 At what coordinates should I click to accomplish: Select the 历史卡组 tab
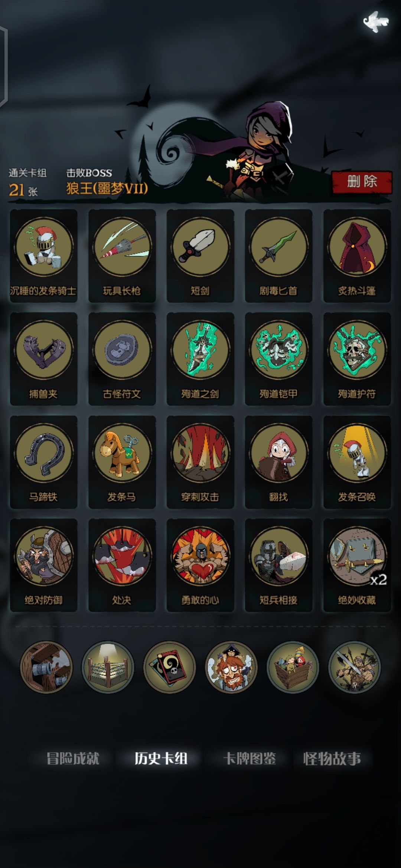tap(161, 759)
